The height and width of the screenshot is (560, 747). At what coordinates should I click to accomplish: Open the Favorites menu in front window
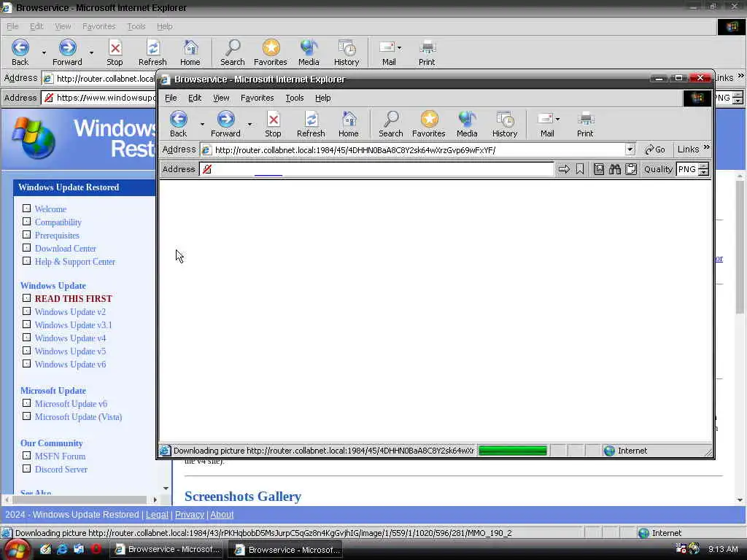258,98
